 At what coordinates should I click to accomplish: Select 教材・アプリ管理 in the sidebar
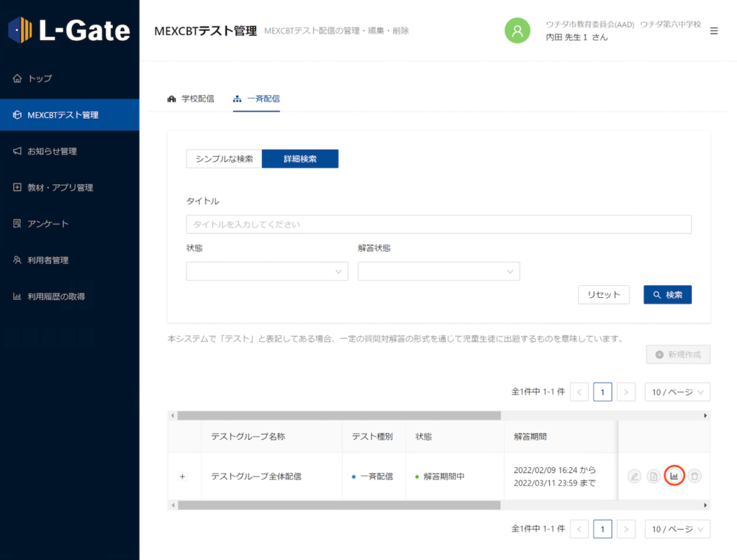70,187
